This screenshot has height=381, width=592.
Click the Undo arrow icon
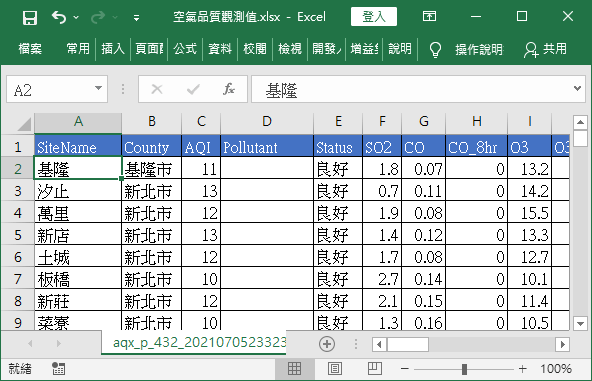[59, 17]
